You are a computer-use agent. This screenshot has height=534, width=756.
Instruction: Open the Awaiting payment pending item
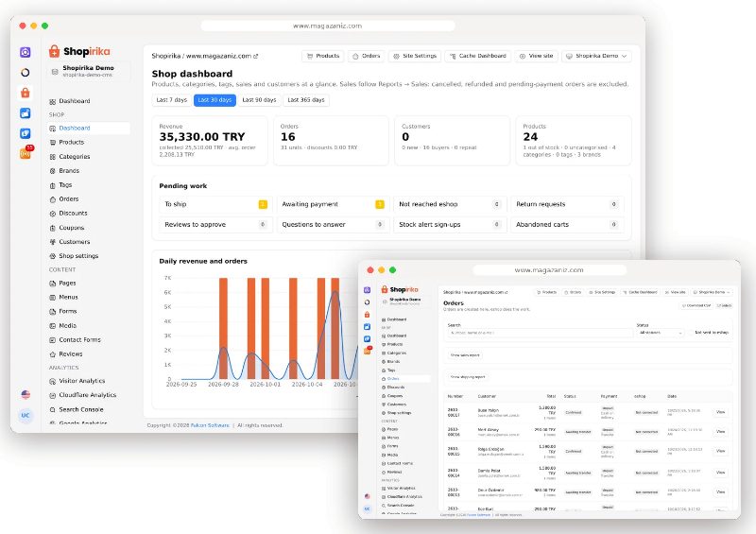pyautogui.click(x=333, y=204)
